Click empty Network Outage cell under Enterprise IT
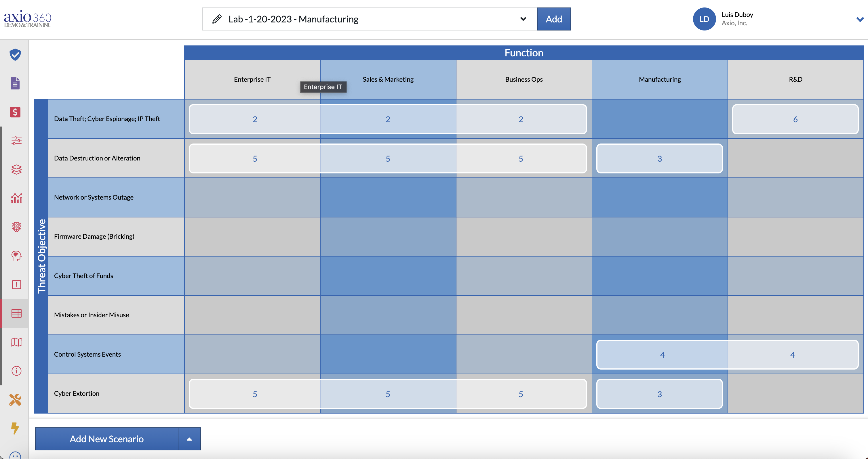The height and width of the screenshot is (459, 868). point(252,197)
